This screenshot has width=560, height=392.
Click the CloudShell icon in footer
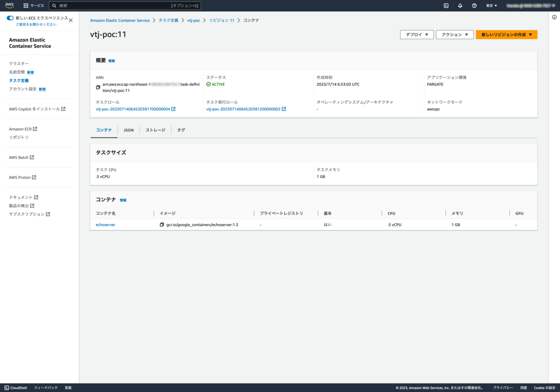(7, 388)
